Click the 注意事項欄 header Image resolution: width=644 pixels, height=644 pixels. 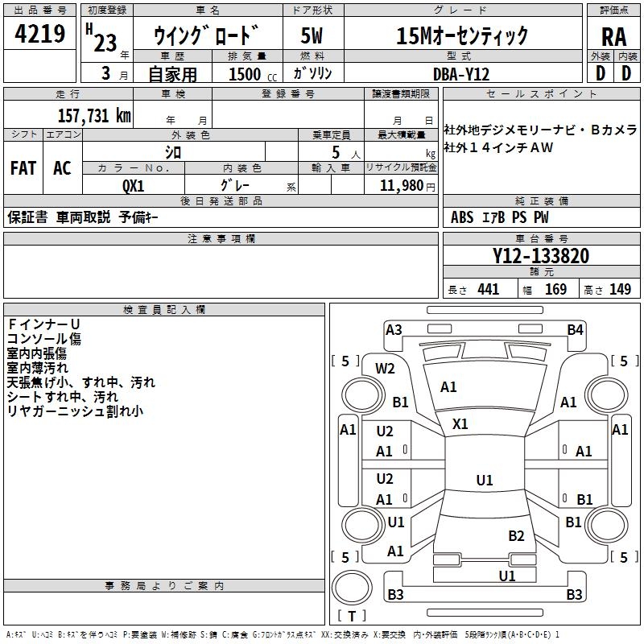coord(221,239)
